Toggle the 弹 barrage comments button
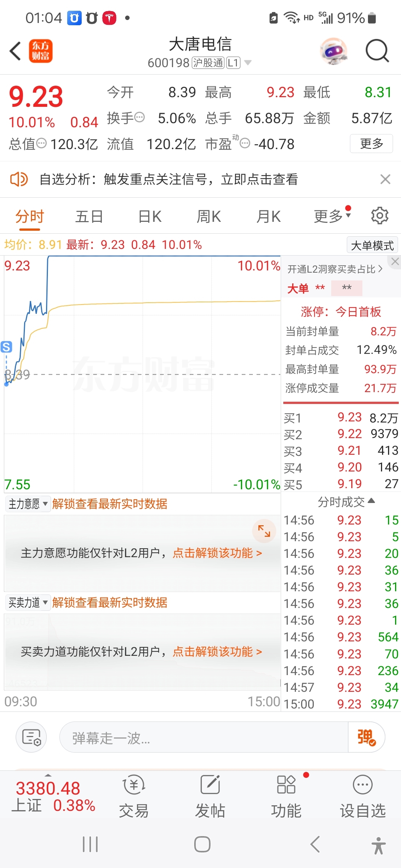Viewport: 401px width, 868px height. click(366, 737)
